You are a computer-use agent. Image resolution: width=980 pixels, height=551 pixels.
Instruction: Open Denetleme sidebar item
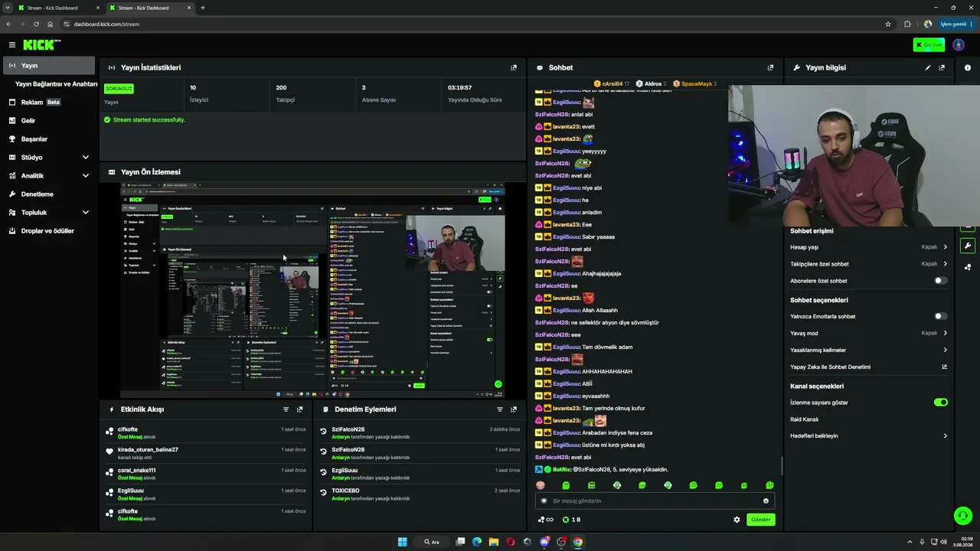[50, 194]
